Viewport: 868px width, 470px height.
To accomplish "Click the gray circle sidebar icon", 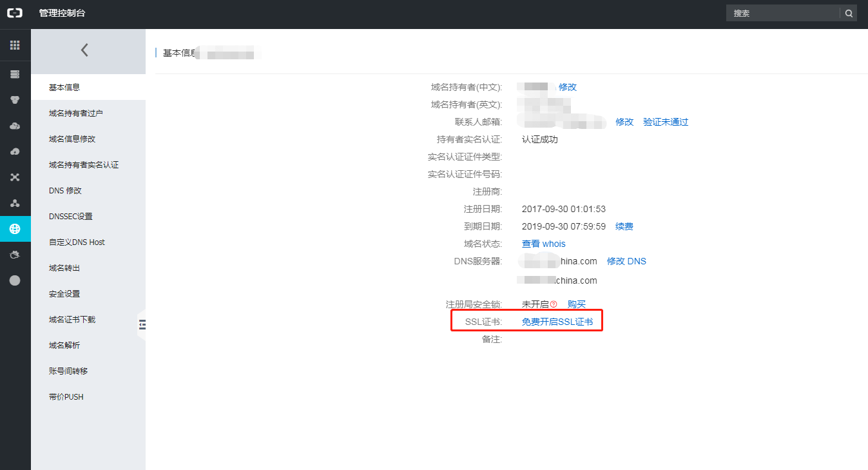I will tap(15, 280).
